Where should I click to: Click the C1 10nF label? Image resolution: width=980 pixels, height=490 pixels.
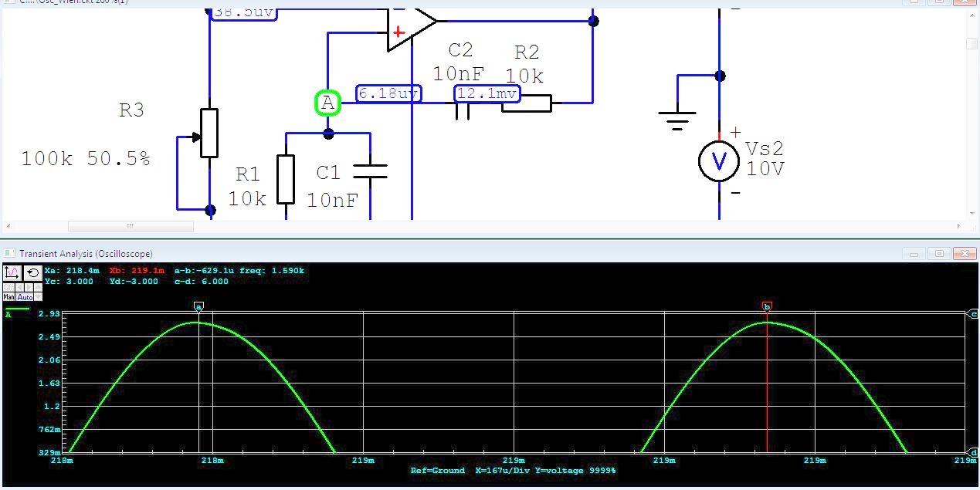pos(333,186)
